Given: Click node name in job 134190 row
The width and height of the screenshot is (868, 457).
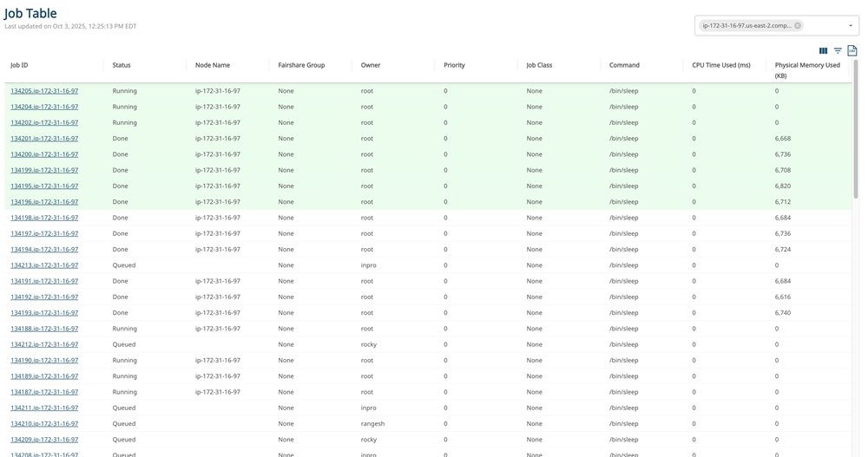Looking at the screenshot, I should 218,361.
